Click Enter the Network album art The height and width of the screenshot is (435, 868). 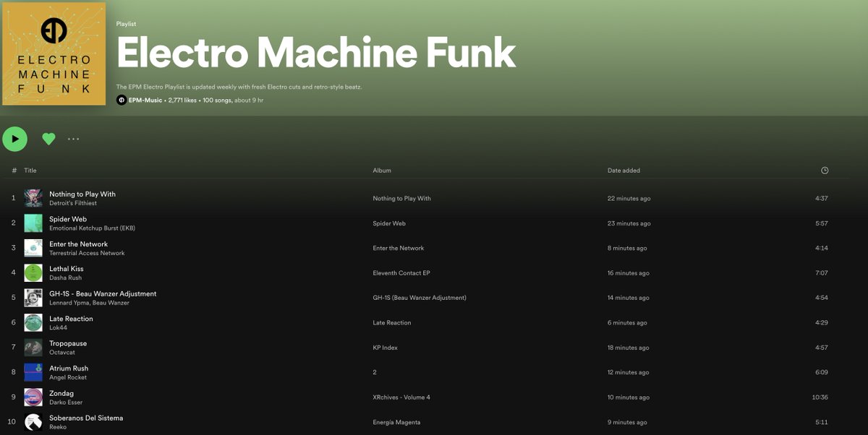pyautogui.click(x=33, y=248)
